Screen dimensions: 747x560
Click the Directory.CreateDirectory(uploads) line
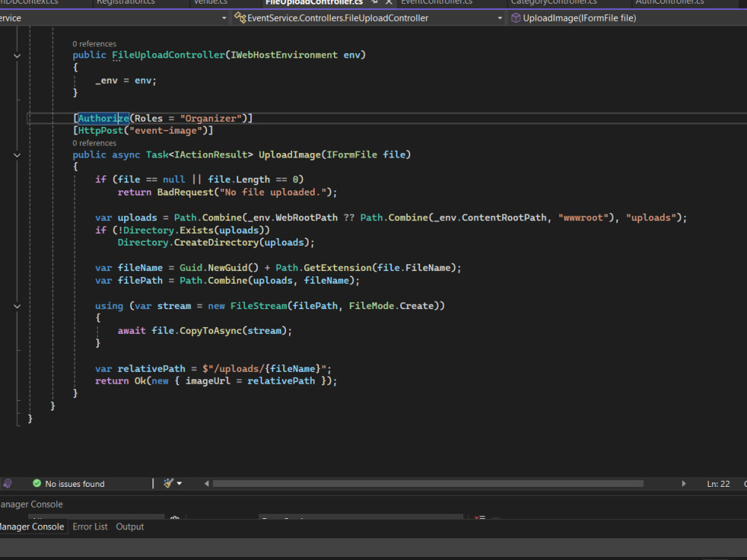pos(216,243)
